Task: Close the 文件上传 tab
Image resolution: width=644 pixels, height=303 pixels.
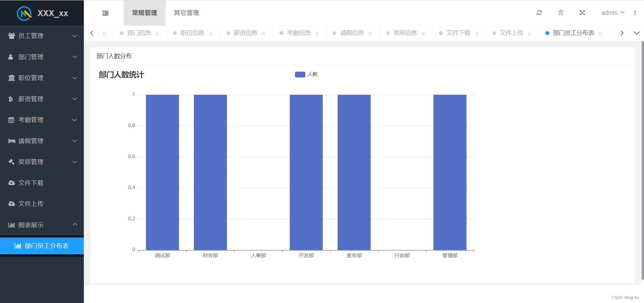Action: (530, 34)
